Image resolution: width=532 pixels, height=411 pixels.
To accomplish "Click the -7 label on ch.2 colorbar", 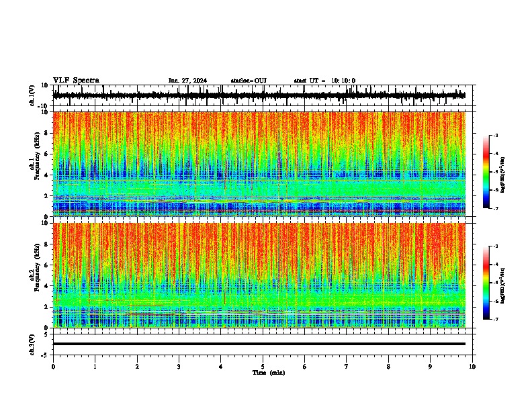I will point(495,319).
